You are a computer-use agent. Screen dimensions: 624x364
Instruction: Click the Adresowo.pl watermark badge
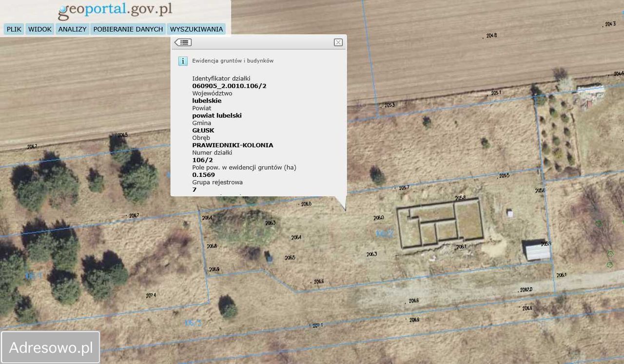[x=51, y=347]
